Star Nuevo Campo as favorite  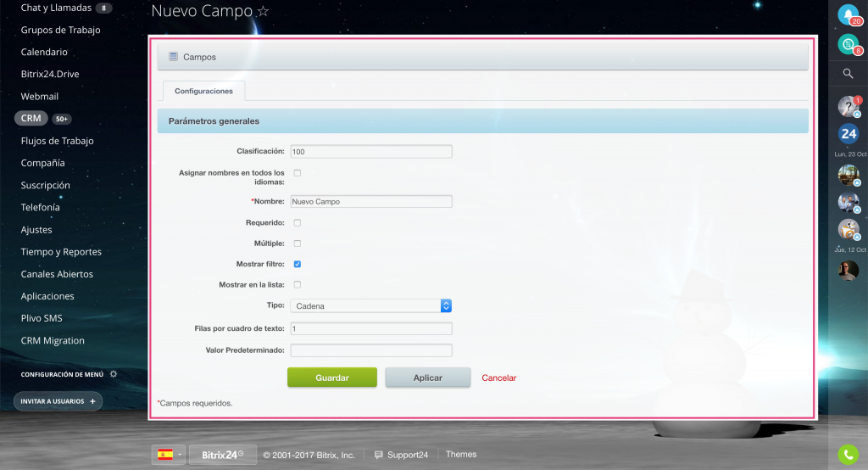(x=264, y=11)
